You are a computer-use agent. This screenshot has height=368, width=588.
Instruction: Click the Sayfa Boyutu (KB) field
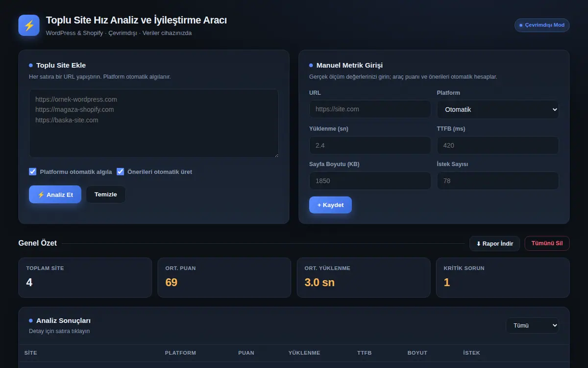click(370, 181)
